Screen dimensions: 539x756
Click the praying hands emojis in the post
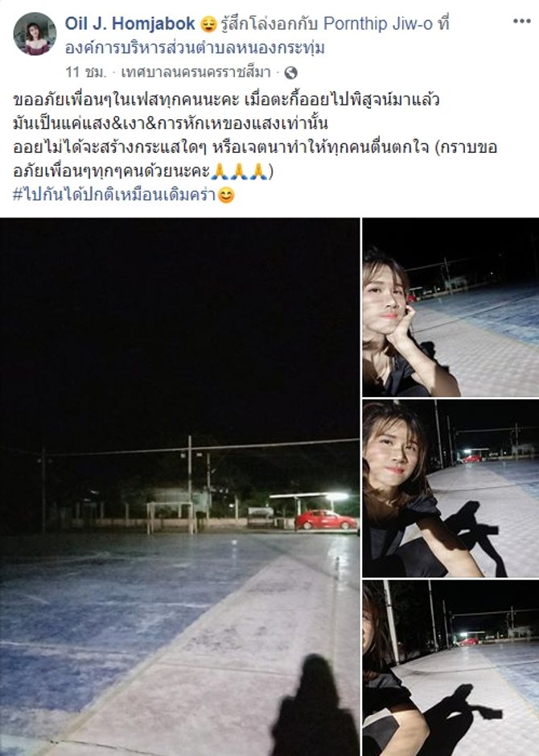[240, 171]
